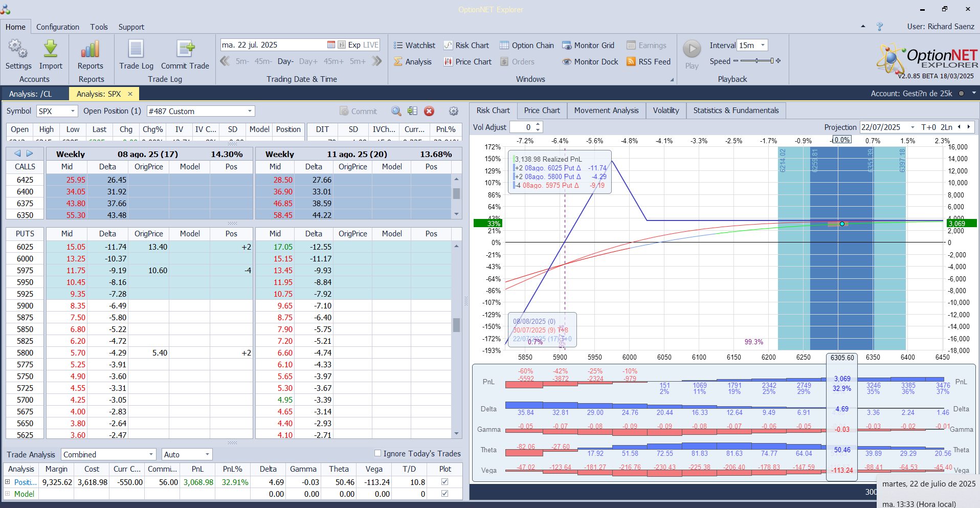This screenshot has width=980, height=508.
Task: Open the Account dropdown arrow
Action: pyautogui.click(x=974, y=93)
